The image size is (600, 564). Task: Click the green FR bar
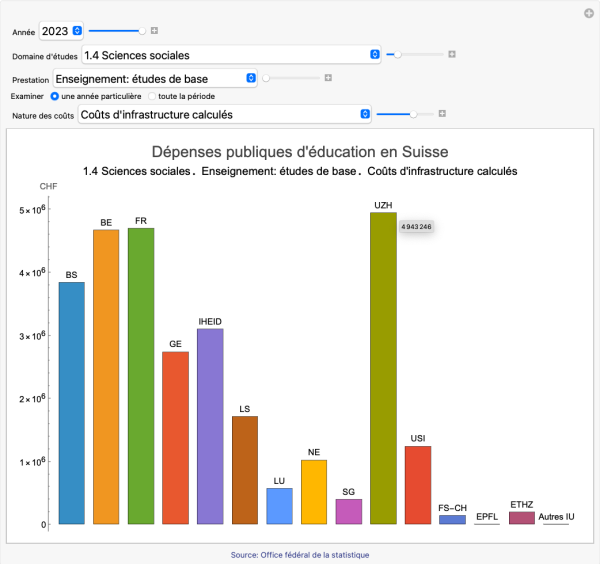point(141,376)
